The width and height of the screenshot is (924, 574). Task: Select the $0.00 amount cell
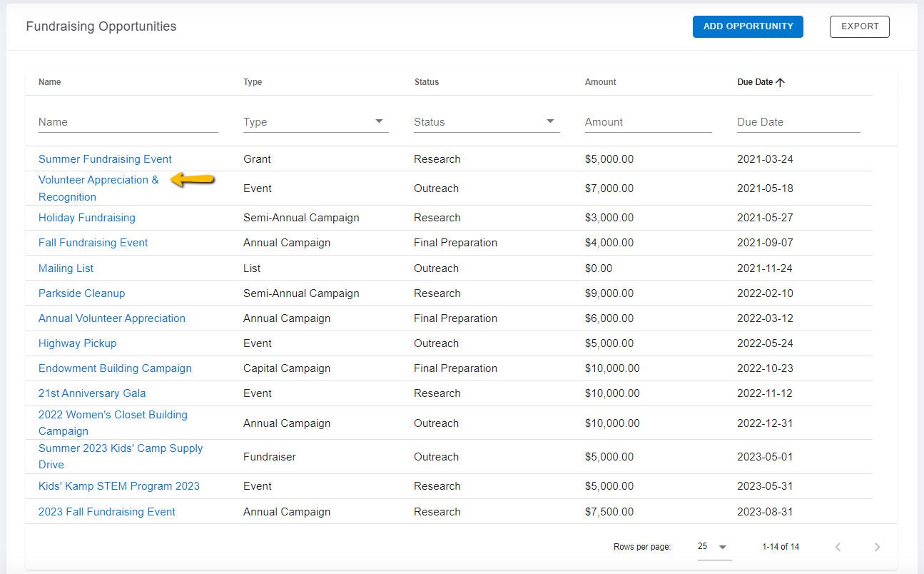tap(599, 268)
